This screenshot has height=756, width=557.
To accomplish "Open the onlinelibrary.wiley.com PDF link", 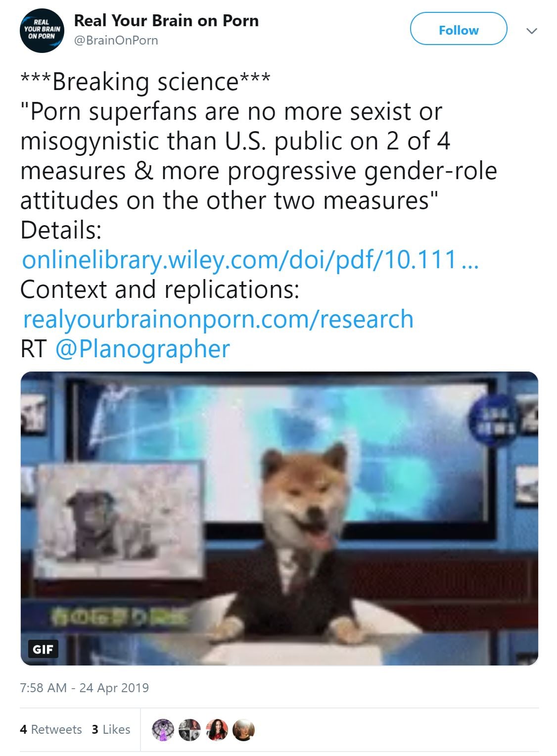I will 250,259.
